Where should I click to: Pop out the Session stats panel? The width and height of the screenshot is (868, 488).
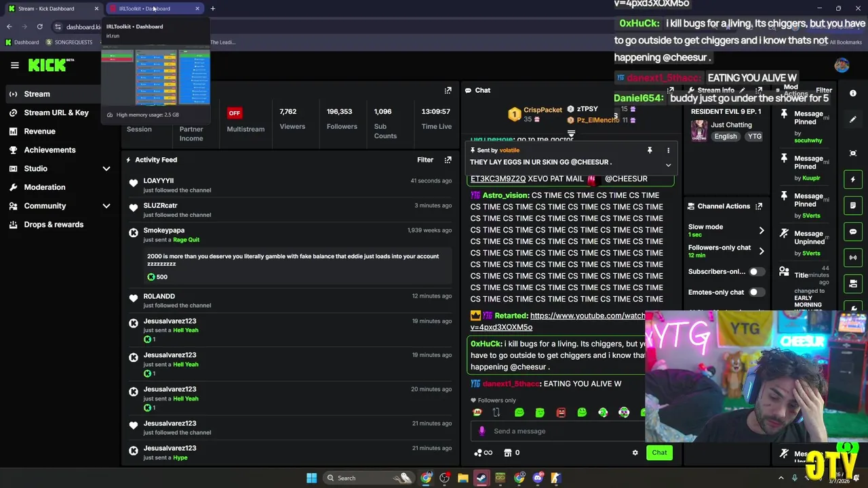[x=448, y=90]
